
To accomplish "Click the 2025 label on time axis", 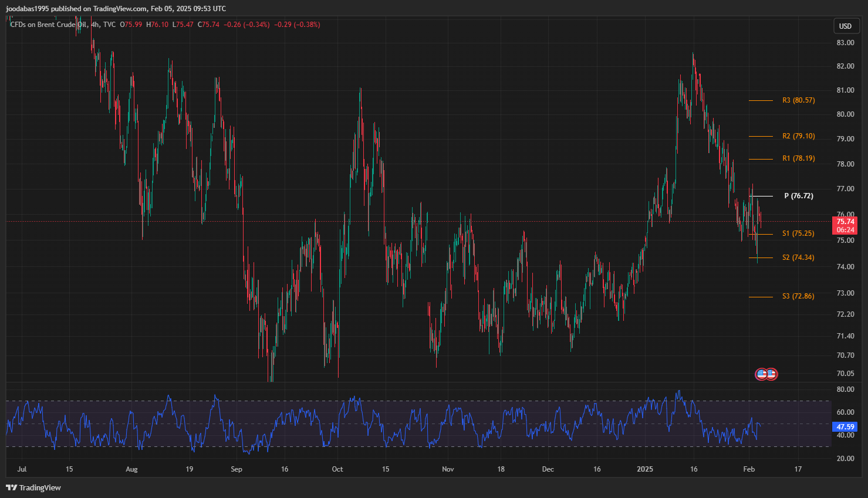I will [x=645, y=469].
